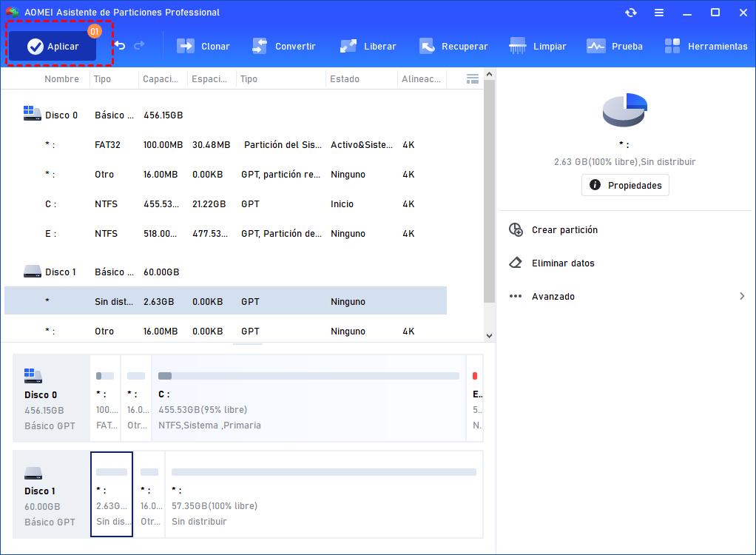Select Disco 1 block in disk map
The width and height of the screenshot is (756, 555).
[51, 494]
